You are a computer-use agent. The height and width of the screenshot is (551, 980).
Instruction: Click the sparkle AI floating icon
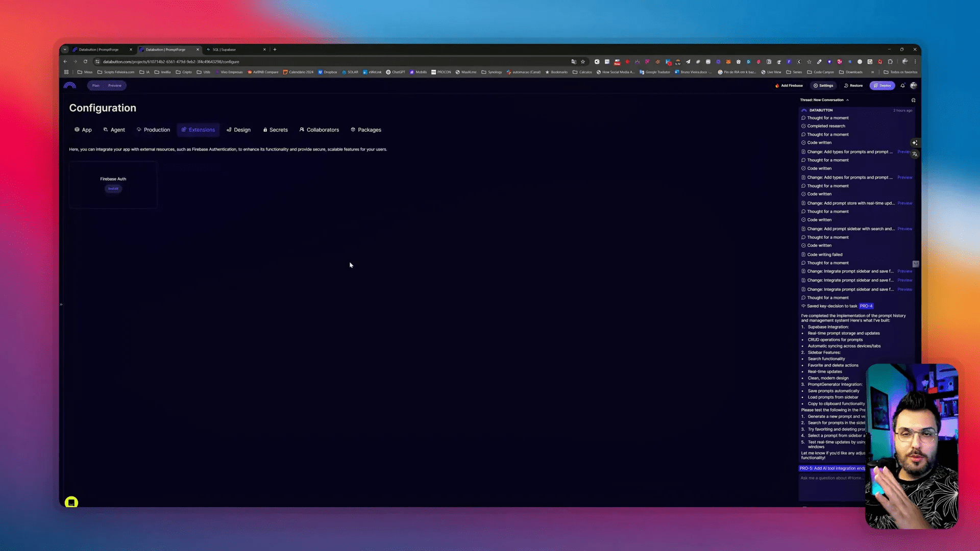pyautogui.click(x=915, y=143)
